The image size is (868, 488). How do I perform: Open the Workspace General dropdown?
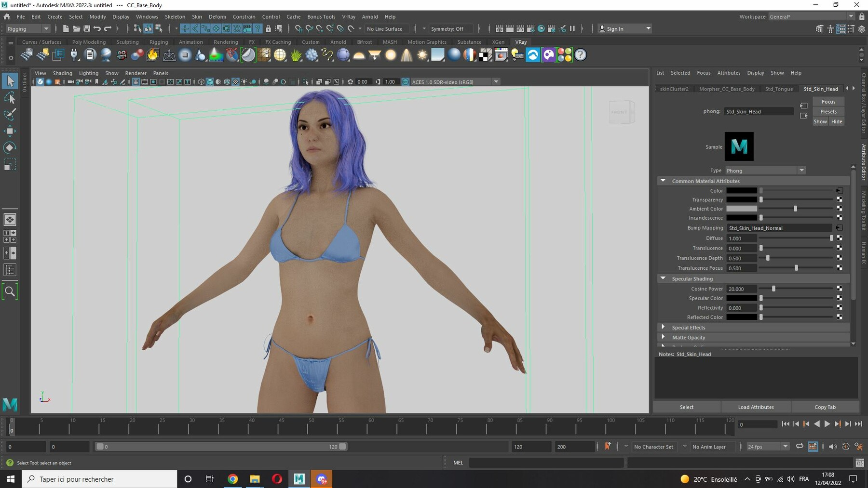(x=811, y=16)
